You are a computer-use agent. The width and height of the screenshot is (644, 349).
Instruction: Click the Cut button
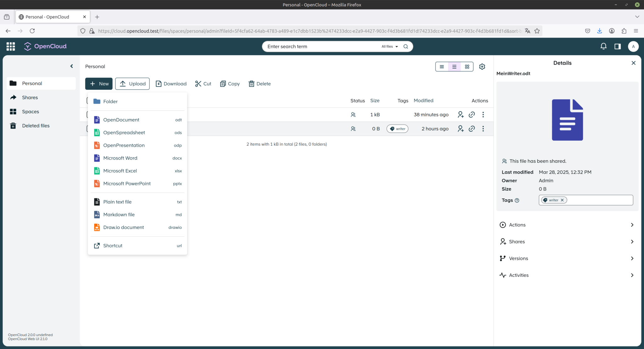point(203,84)
